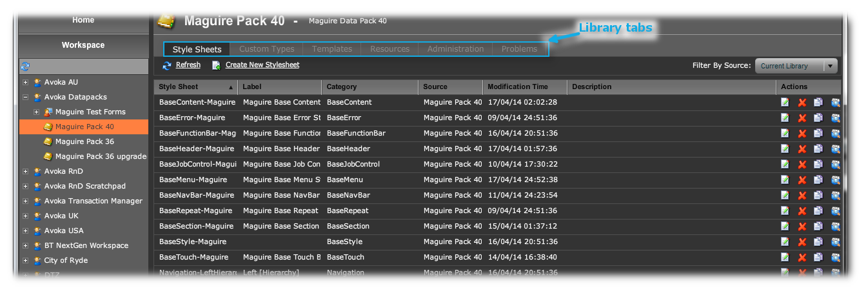Image resolution: width=868 pixels, height=297 pixels.
Task: Edit the BaseHeader-Maguire stylesheet
Action: (x=785, y=148)
